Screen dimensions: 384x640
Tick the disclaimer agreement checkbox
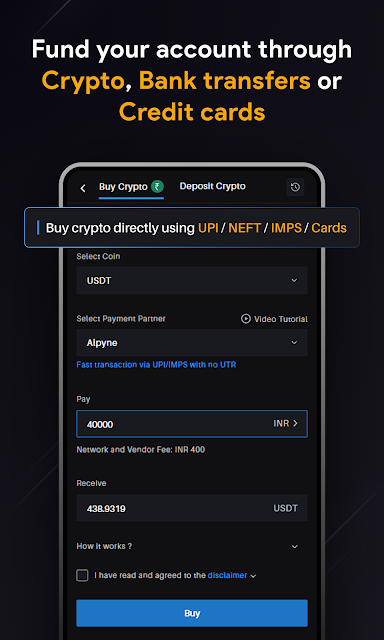coord(82,576)
